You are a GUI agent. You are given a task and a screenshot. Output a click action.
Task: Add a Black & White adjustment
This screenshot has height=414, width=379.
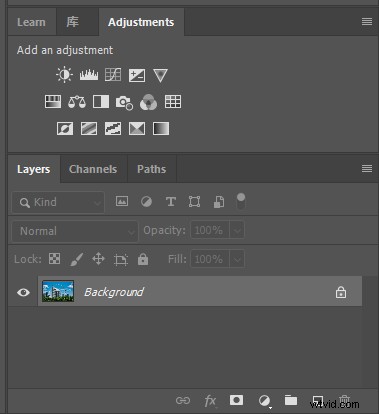[x=101, y=102]
